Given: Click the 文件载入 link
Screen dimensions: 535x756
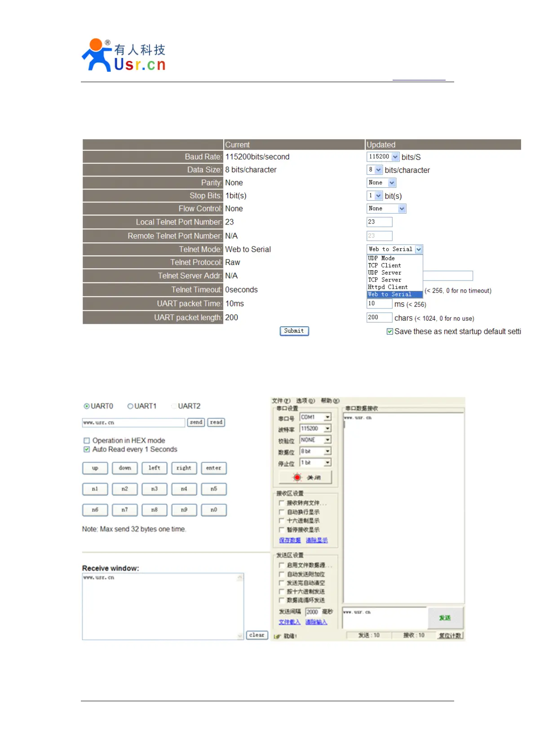Looking at the screenshot, I should 290,622.
